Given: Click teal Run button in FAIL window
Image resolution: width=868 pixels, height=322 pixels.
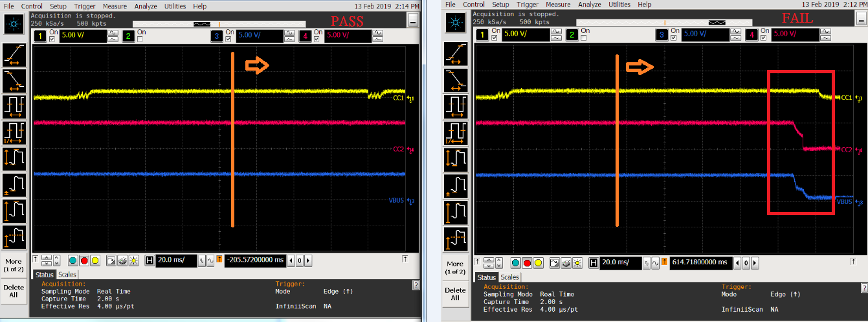Looking at the screenshot, I should 515,263.
